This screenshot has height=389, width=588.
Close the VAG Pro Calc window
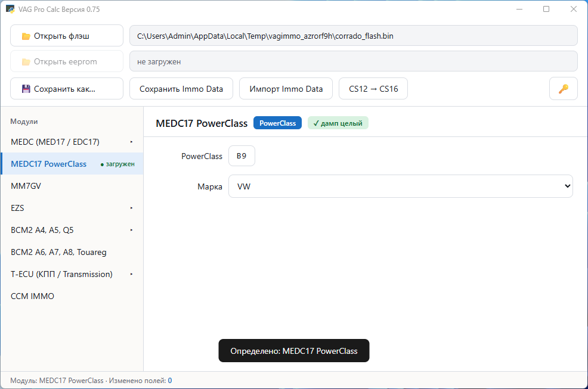click(574, 9)
